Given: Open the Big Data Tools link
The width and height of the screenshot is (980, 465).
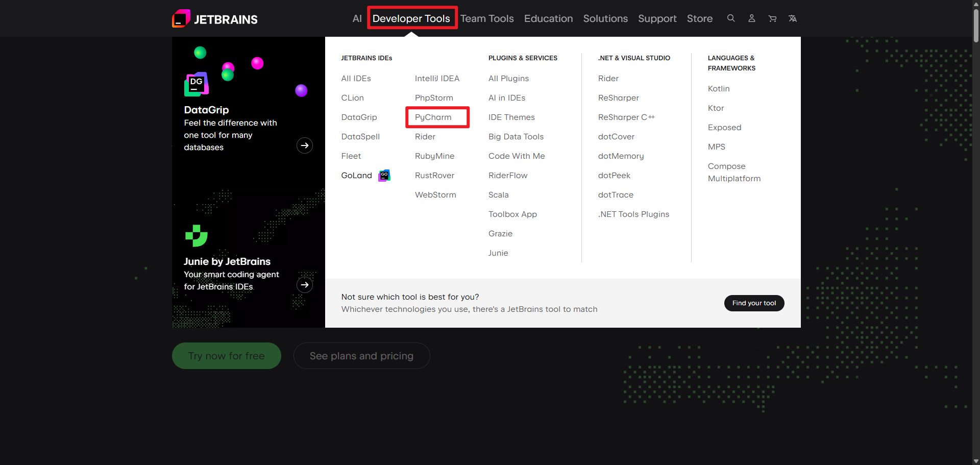Looking at the screenshot, I should pyautogui.click(x=516, y=137).
